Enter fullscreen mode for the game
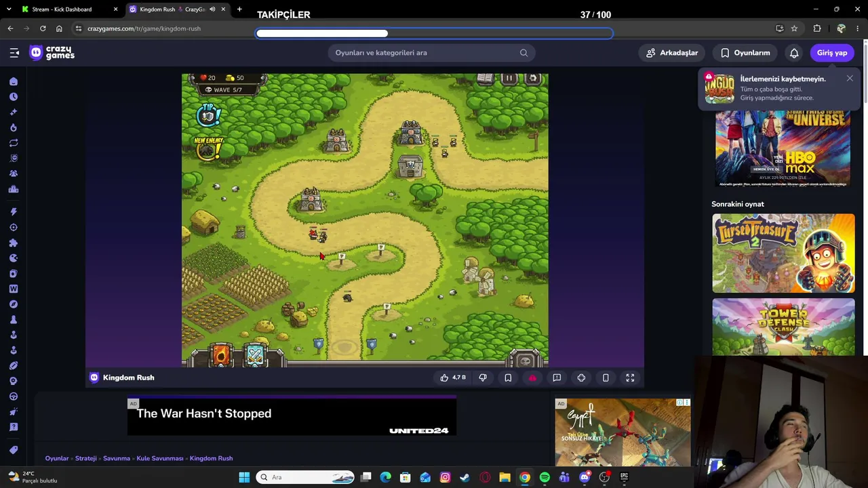This screenshot has width=868, height=488. (x=630, y=378)
